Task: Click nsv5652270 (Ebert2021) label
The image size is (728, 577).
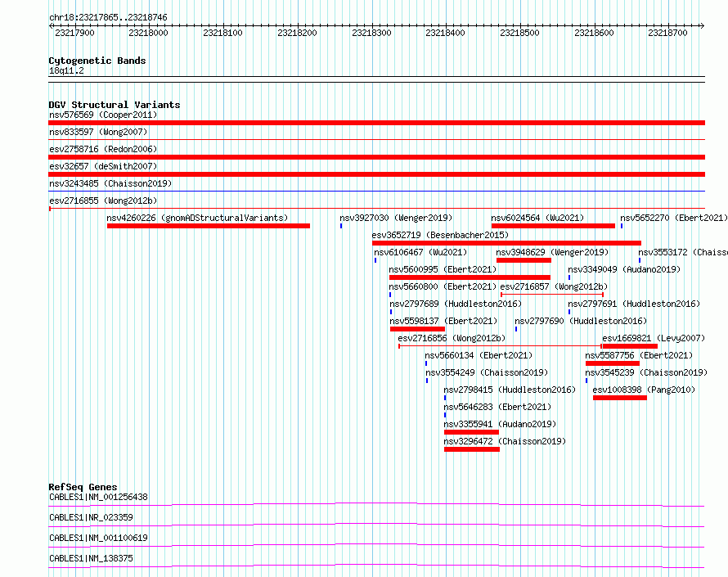Action: [x=674, y=218]
